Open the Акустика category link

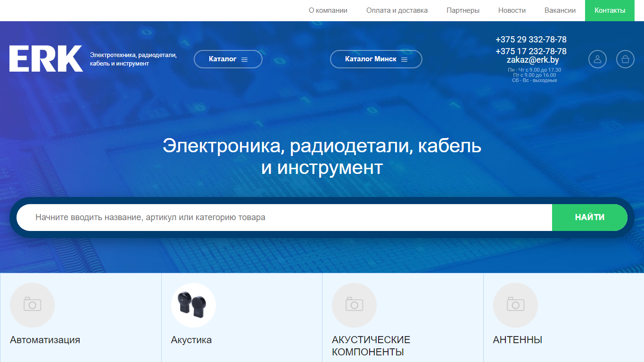(x=191, y=340)
